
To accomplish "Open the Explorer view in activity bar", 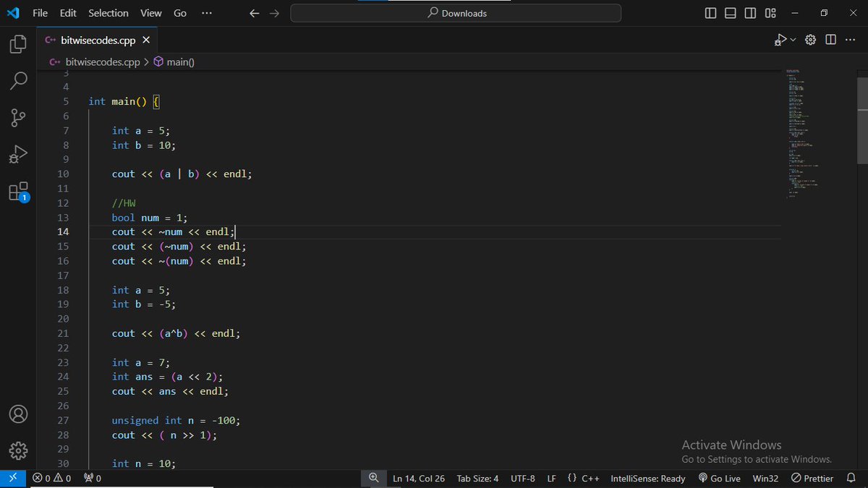I will point(18,44).
